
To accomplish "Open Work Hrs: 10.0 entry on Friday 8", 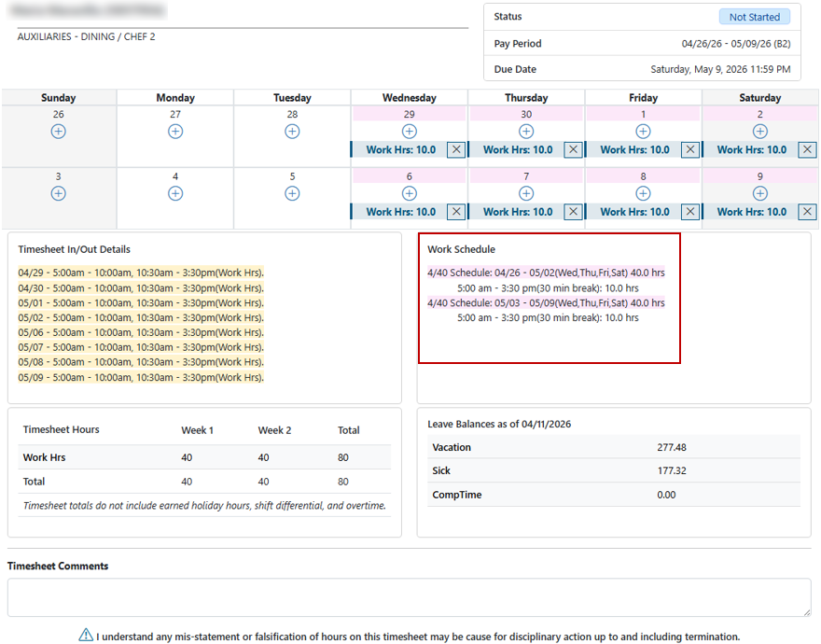I will pyautogui.click(x=634, y=212).
